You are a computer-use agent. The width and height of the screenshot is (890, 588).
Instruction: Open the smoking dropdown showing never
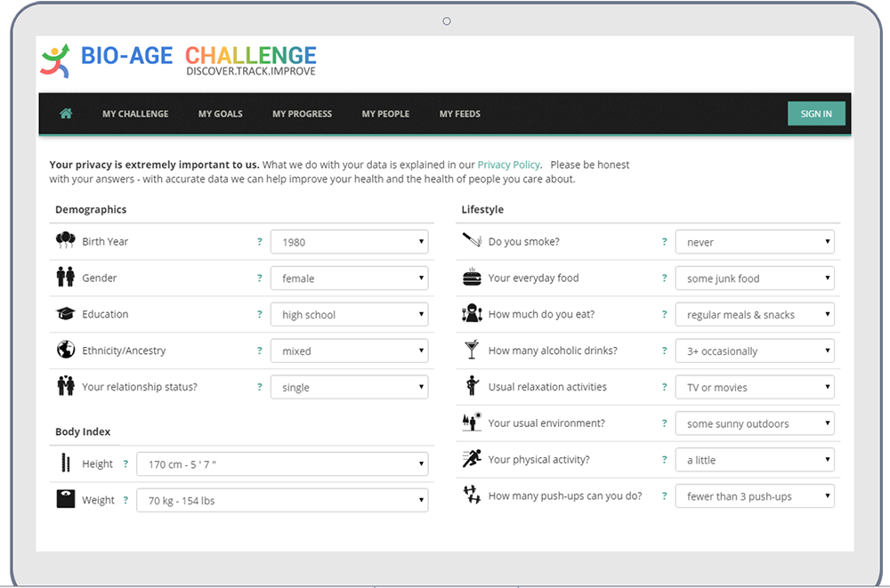755,242
